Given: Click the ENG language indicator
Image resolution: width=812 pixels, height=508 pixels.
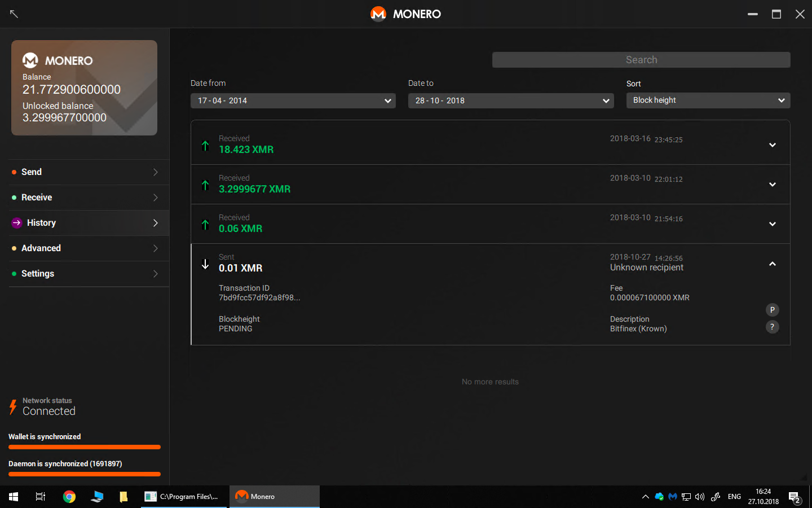Looking at the screenshot, I should click(x=734, y=497).
